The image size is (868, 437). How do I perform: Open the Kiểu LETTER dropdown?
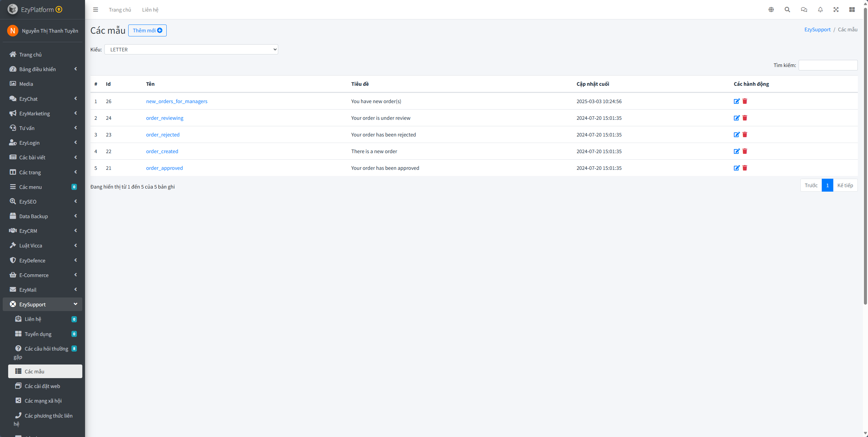point(191,49)
